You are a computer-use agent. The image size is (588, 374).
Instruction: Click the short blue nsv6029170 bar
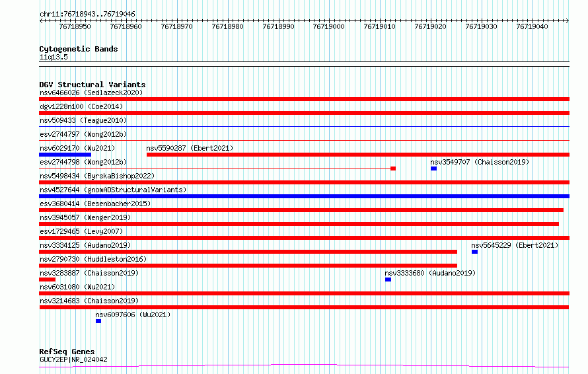point(65,155)
